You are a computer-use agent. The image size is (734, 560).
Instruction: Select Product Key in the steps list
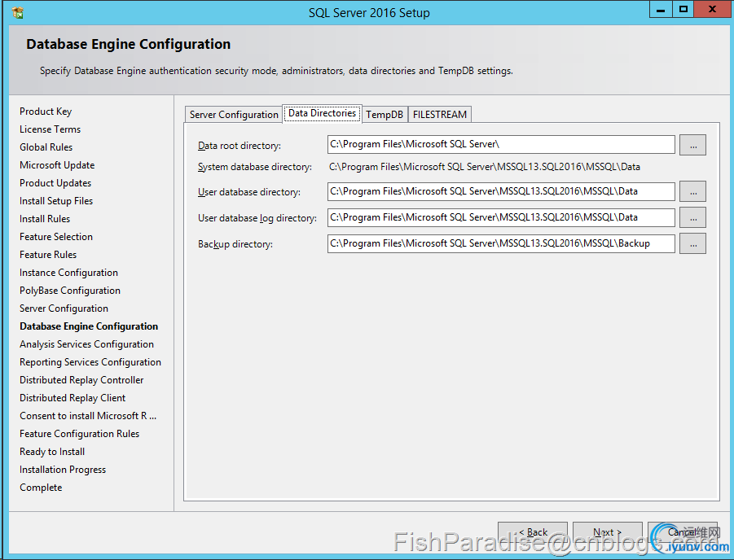click(x=46, y=112)
